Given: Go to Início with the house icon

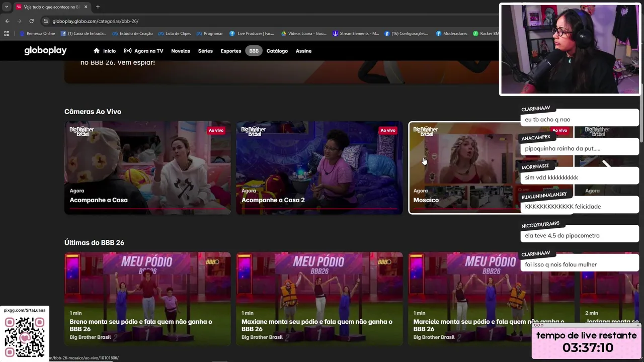Looking at the screenshot, I should pyautogui.click(x=105, y=51).
